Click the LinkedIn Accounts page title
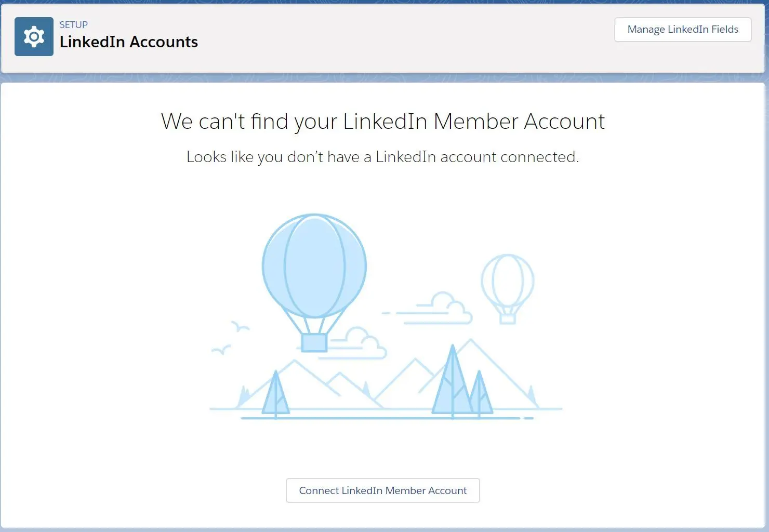 129,42
